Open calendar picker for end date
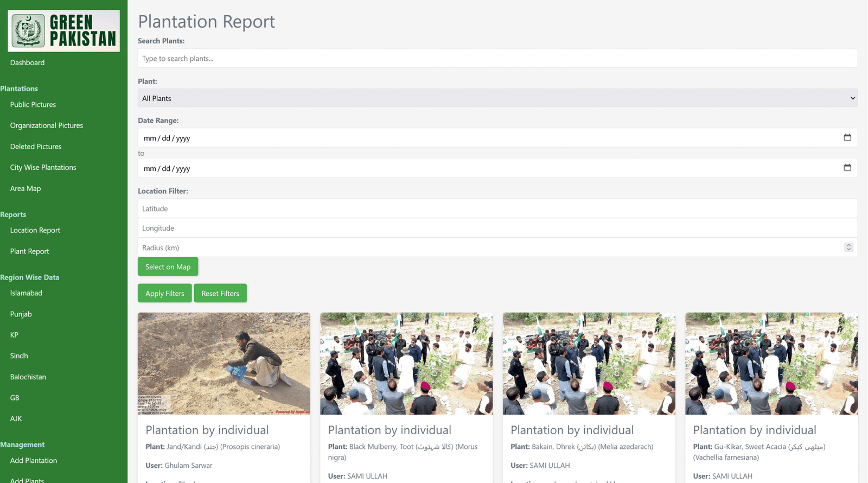This screenshot has width=868, height=483. [x=847, y=168]
